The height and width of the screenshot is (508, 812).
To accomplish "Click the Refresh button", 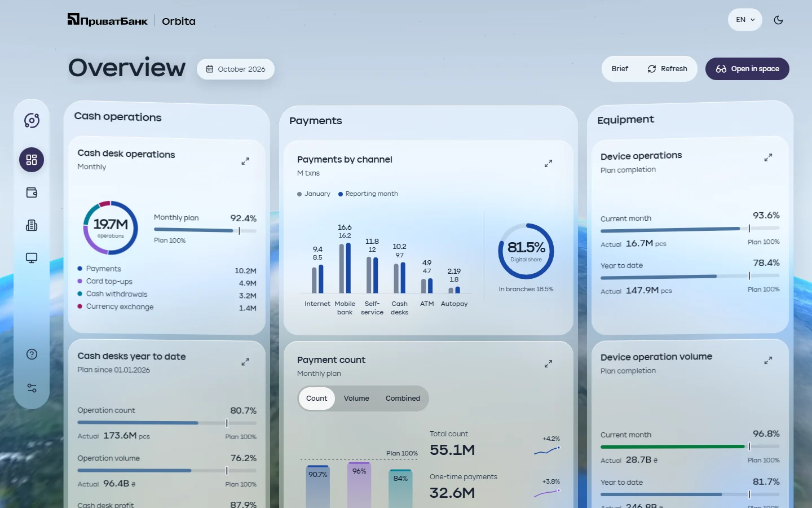I will [668, 69].
